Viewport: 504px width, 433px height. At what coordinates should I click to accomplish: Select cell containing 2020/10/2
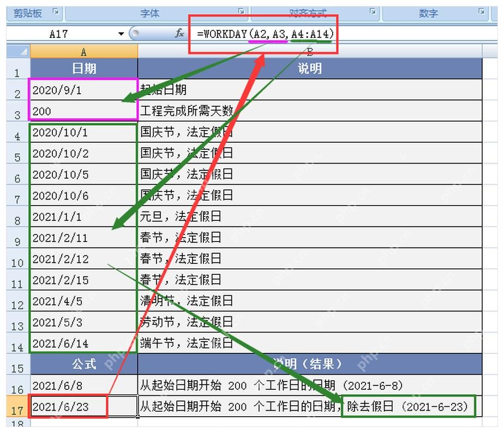click(x=84, y=153)
